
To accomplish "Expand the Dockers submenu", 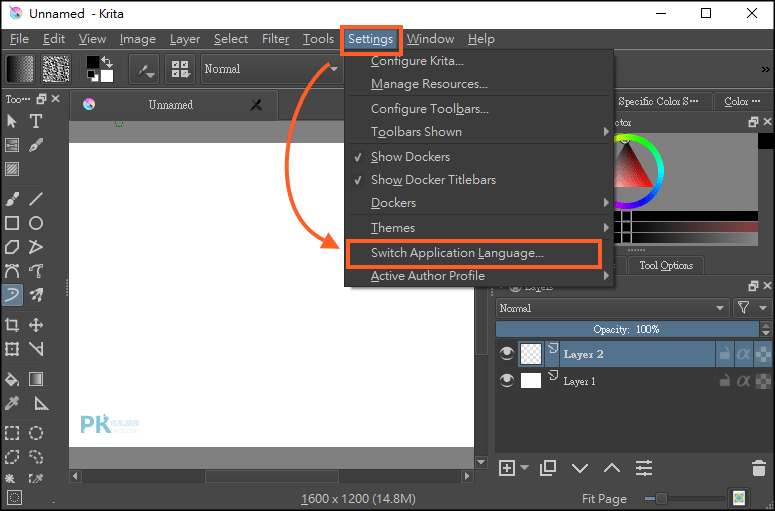I will [479, 203].
